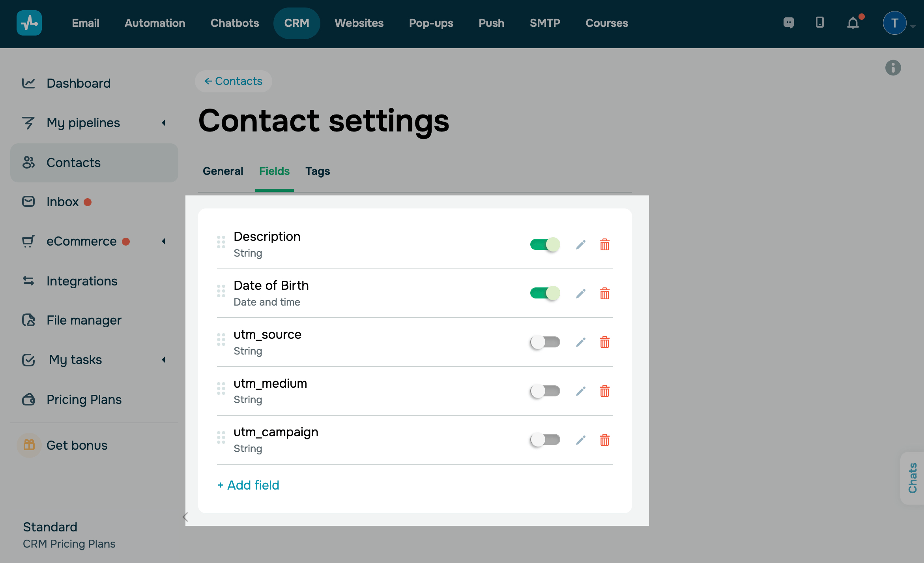Collapse the sidebar with the chevron
The height and width of the screenshot is (563, 924).
pos(185,517)
